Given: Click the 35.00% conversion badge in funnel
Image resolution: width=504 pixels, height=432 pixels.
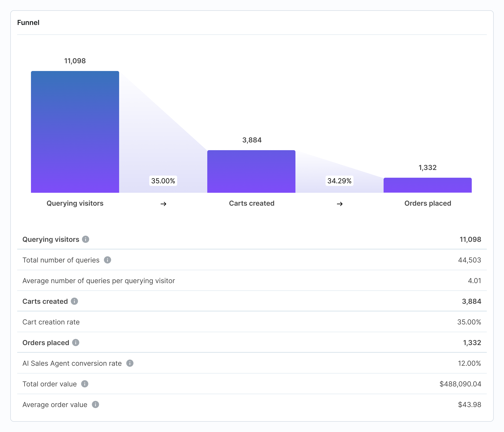Looking at the screenshot, I should pos(163,181).
